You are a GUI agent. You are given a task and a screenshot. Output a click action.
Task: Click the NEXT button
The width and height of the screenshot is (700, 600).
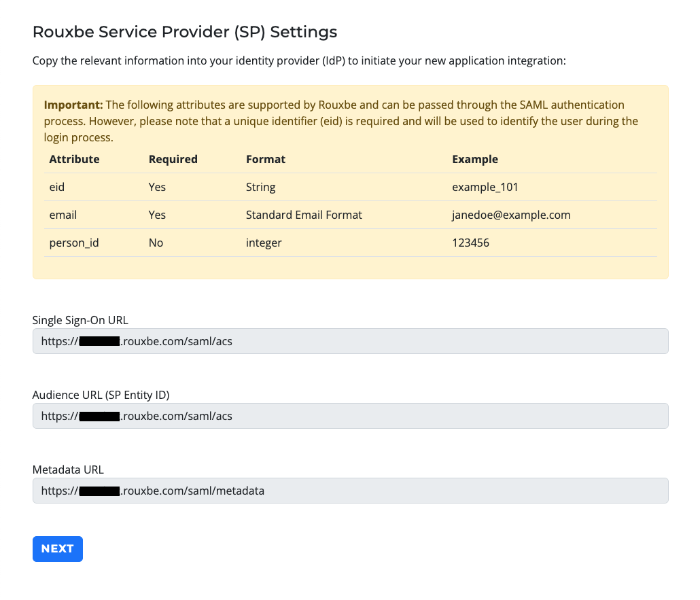(x=58, y=548)
